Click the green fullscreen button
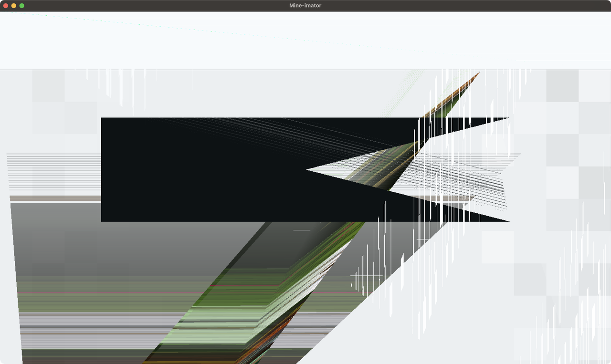Viewport: 611px width, 364px height. tap(22, 5)
